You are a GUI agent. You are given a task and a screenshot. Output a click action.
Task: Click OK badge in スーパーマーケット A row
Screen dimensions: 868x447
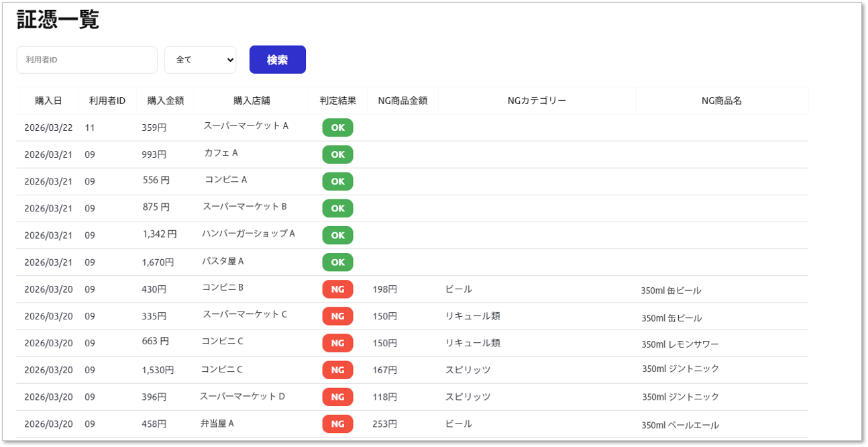[338, 128]
